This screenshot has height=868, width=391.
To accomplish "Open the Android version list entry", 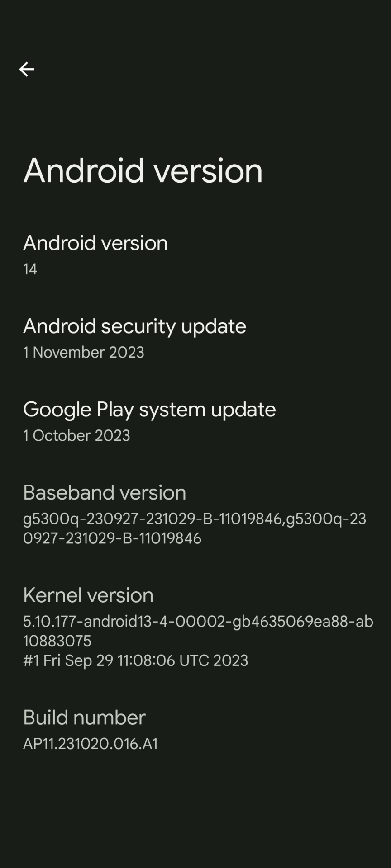I will pos(195,255).
